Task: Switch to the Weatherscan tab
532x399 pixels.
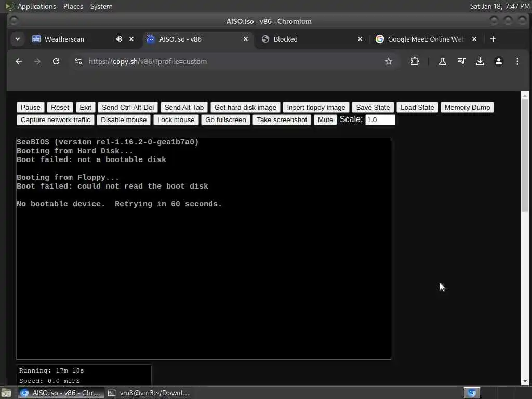Action: tap(64, 39)
